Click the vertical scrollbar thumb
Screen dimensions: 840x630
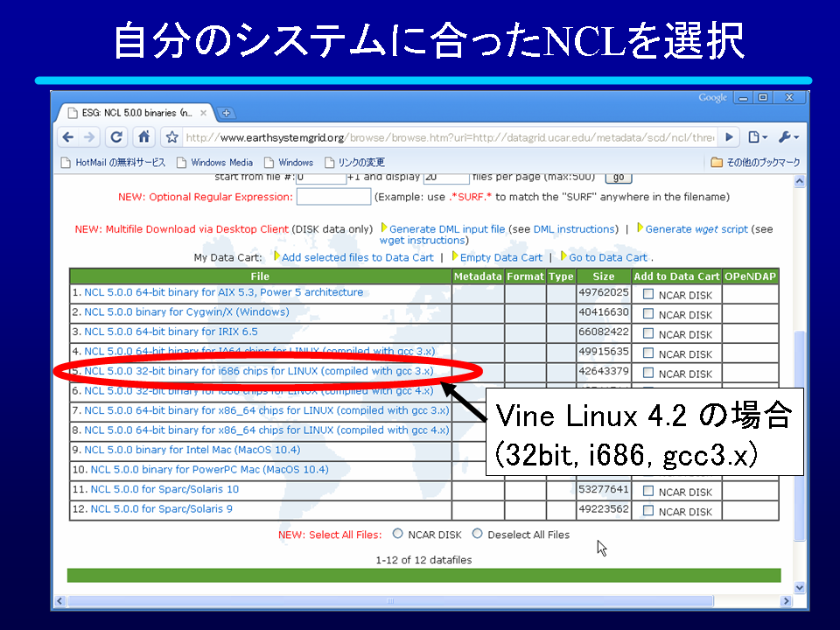click(x=799, y=436)
